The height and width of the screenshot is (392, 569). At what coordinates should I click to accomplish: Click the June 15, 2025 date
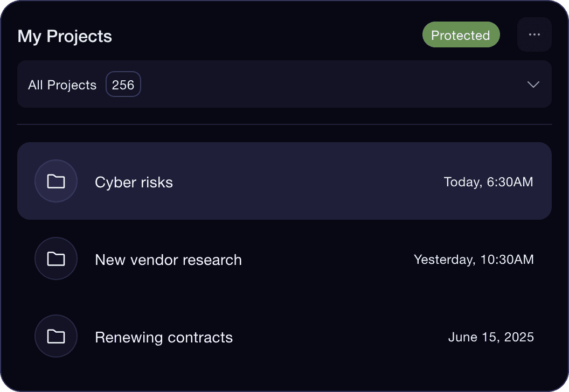tap(490, 337)
